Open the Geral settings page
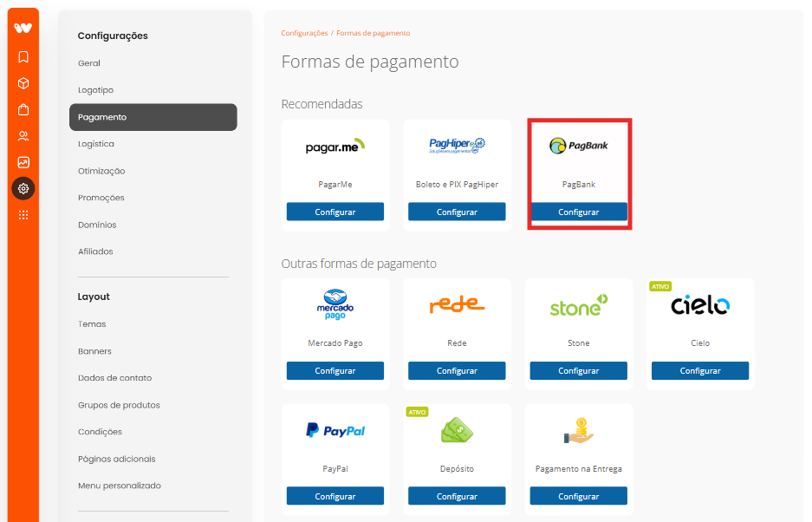This screenshot has width=812, height=522. coord(89,63)
